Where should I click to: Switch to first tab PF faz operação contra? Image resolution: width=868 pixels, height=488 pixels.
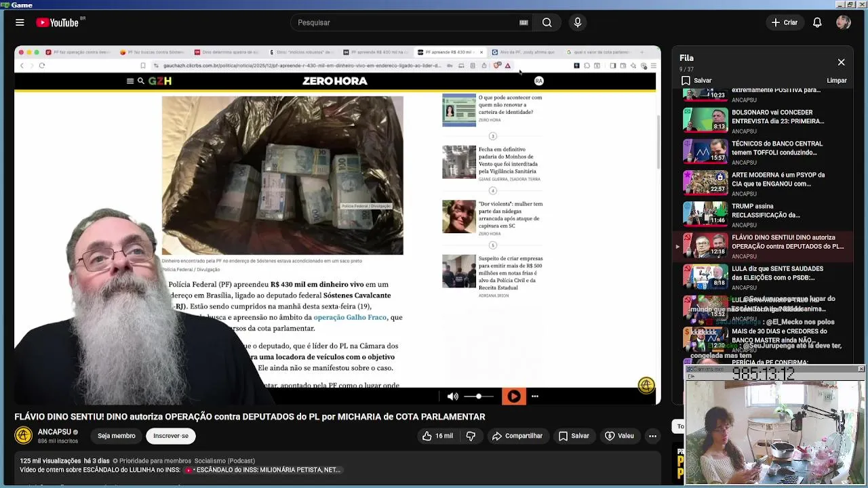[x=77, y=52]
